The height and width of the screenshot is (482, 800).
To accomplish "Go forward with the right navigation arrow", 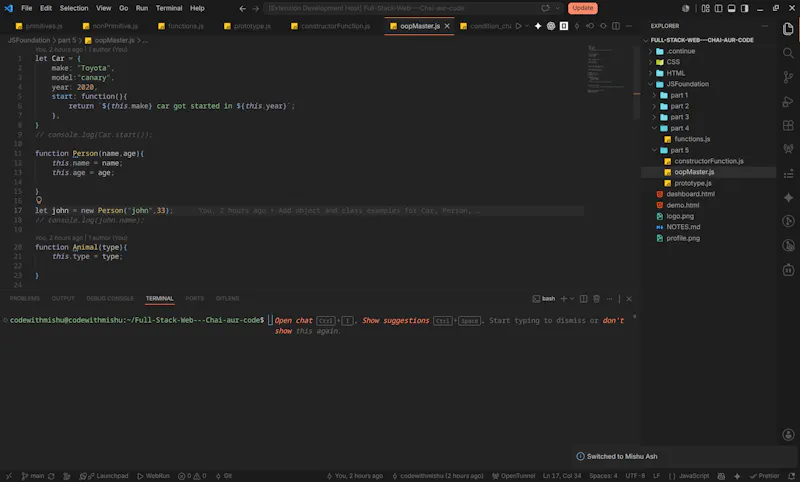I will point(256,8).
